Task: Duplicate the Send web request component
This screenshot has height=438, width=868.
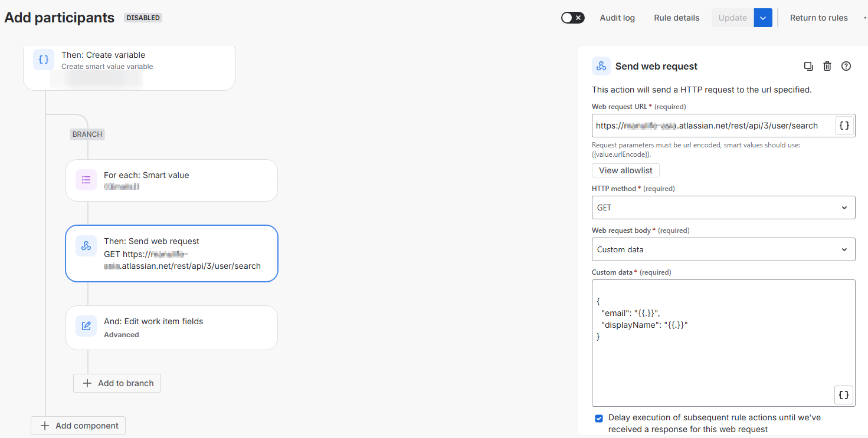Action: point(808,66)
